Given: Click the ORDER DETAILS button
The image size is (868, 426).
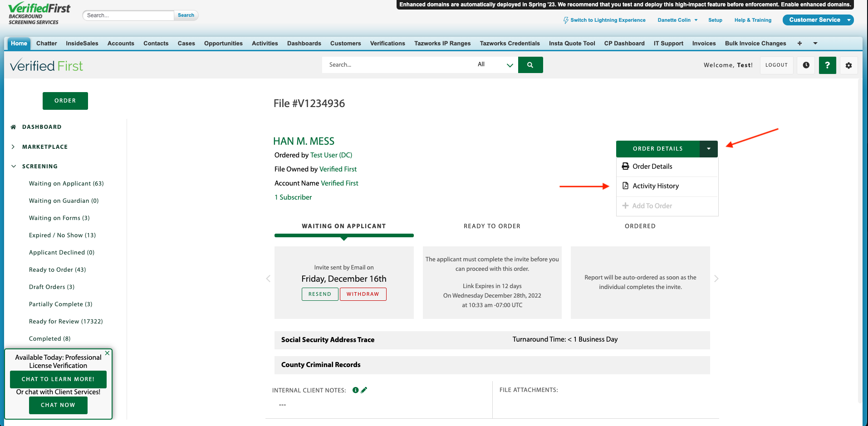Looking at the screenshot, I should 657,149.
